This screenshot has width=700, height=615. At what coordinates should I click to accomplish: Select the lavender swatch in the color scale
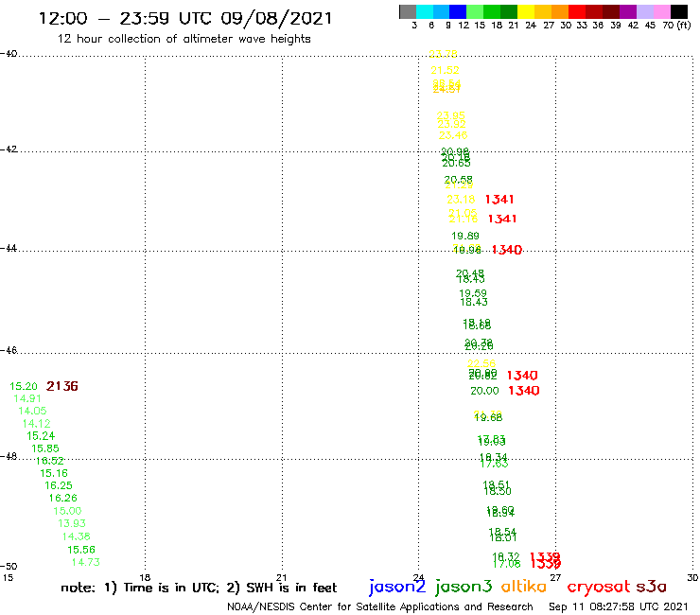644,11
